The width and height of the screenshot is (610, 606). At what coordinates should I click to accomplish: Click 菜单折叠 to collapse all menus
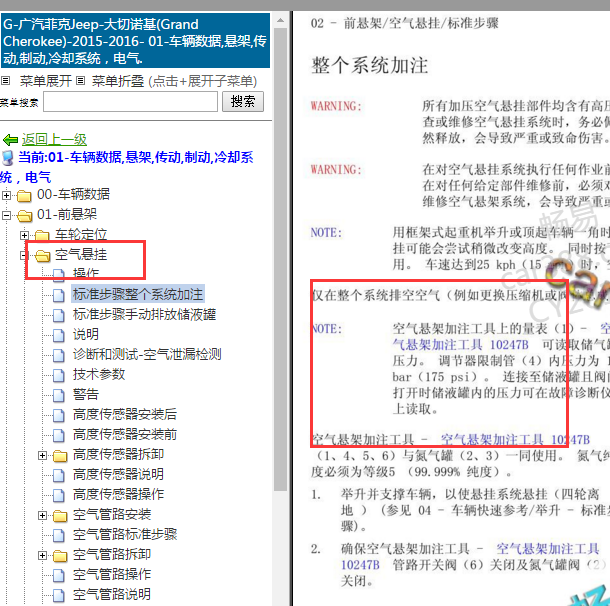point(118,81)
